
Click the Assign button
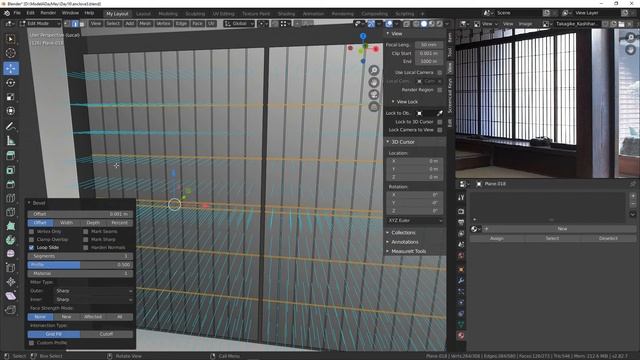(497, 238)
